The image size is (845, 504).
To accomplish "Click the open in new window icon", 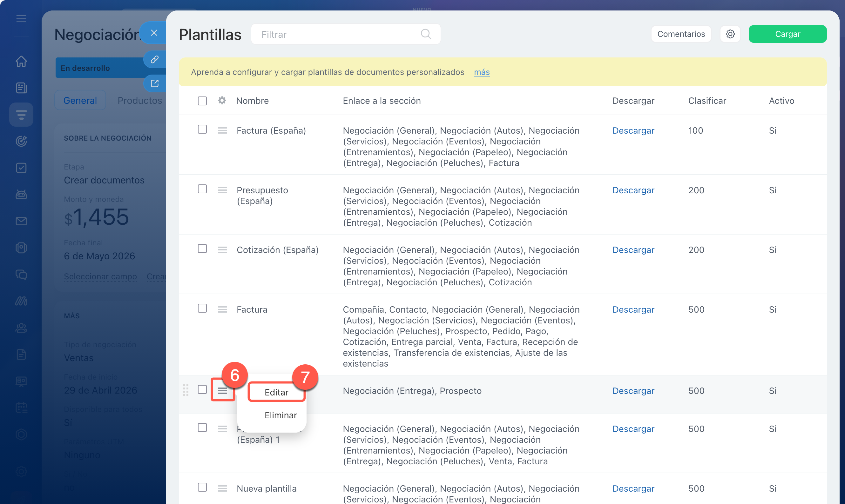I will click(155, 83).
